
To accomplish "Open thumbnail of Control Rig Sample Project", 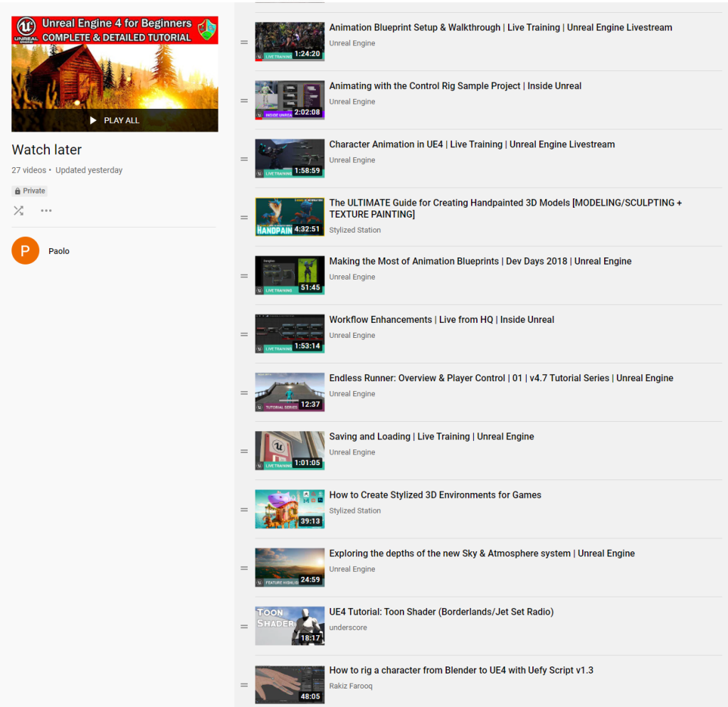I will point(290,100).
